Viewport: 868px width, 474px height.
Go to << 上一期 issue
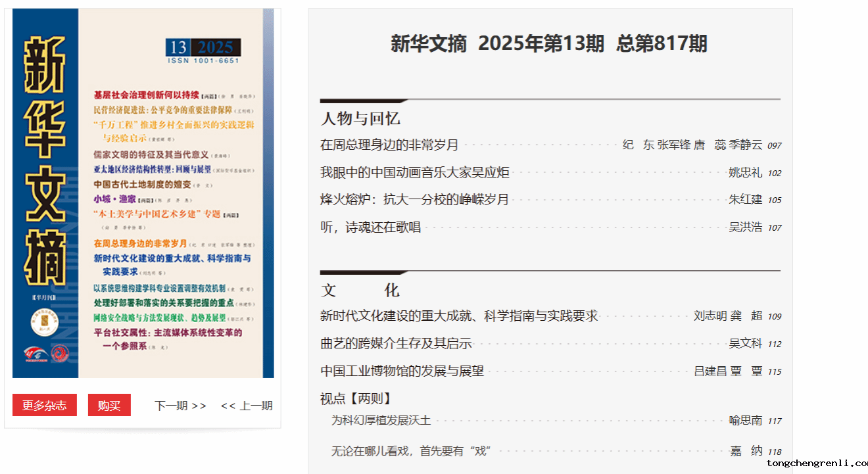pos(247,406)
